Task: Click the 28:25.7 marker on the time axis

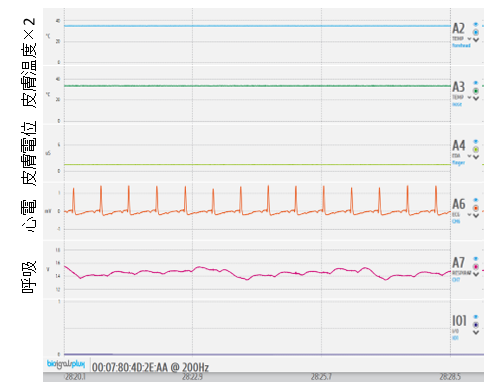Action: 321,377
